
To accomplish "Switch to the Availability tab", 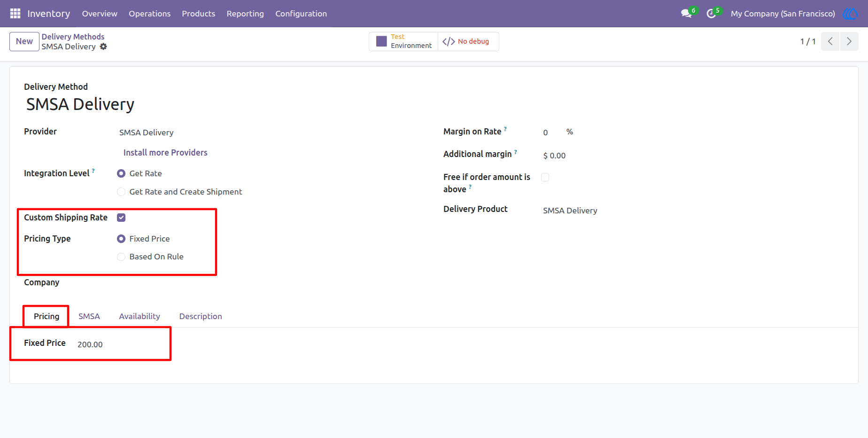I will click(139, 316).
